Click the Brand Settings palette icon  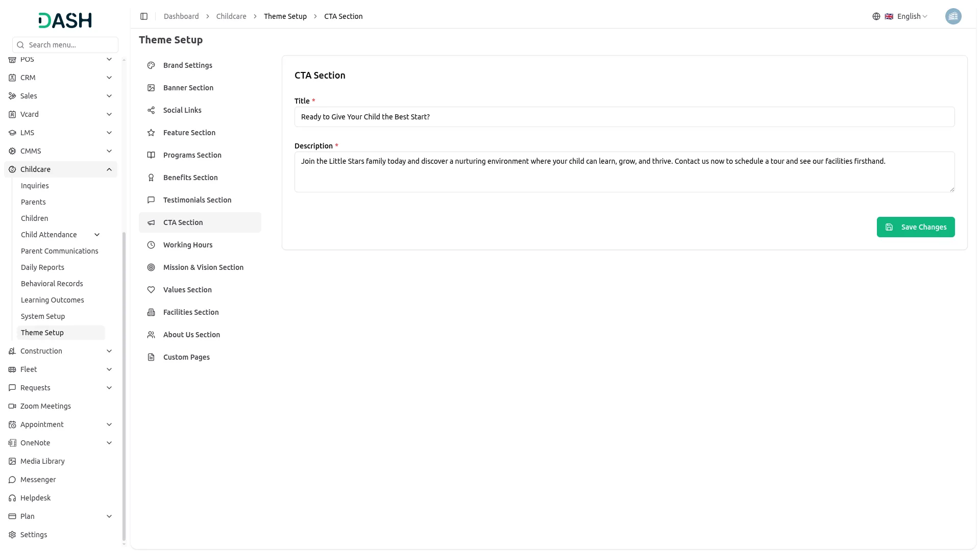coord(151,65)
